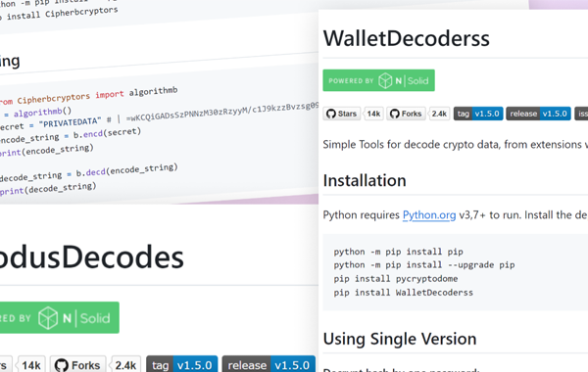588x372 pixels.
Task: Click the 'b.decd(encode_string)' code line
Action: coord(88,172)
